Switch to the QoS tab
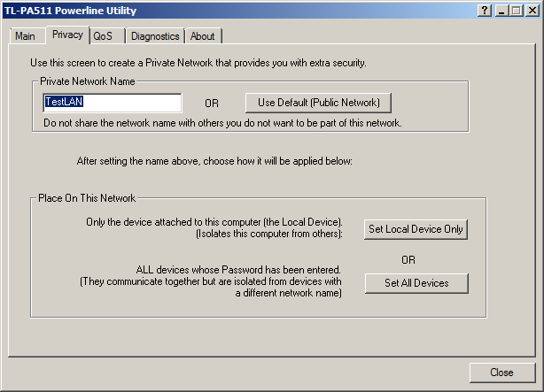Image resolution: width=544 pixels, height=392 pixels. click(x=103, y=36)
